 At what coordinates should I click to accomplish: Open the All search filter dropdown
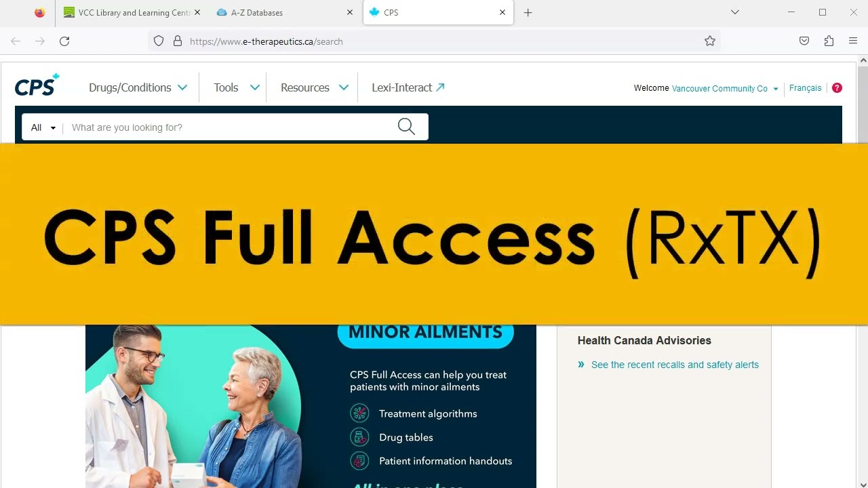[x=43, y=127]
